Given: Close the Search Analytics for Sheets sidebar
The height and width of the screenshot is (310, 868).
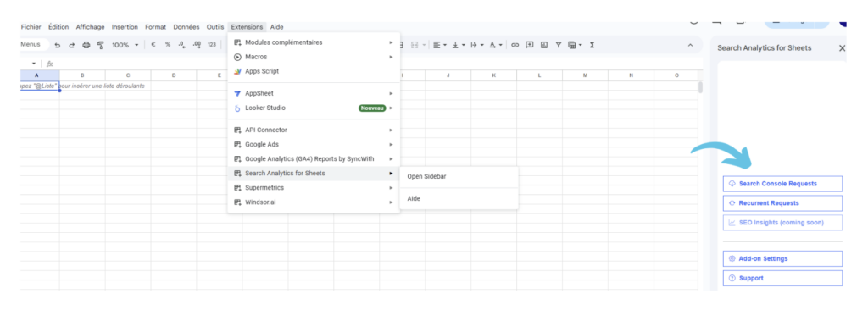Looking at the screenshot, I should 842,48.
